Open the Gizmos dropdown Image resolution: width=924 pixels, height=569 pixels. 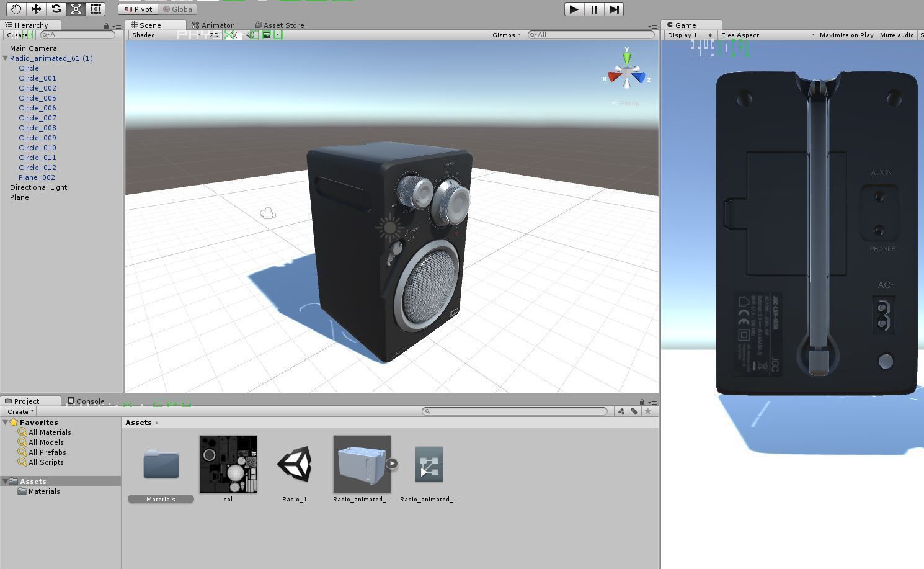505,35
